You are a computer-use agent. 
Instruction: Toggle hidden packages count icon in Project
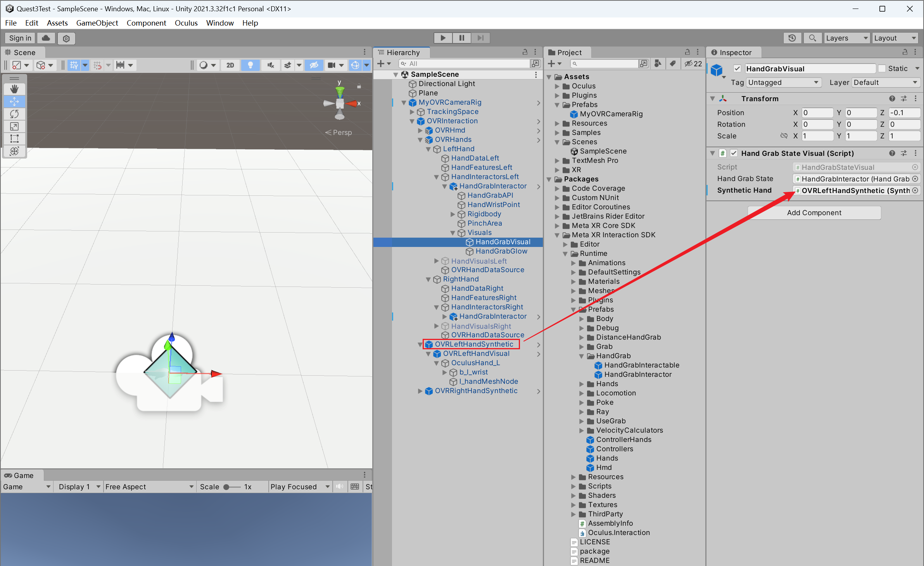(693, 64)
